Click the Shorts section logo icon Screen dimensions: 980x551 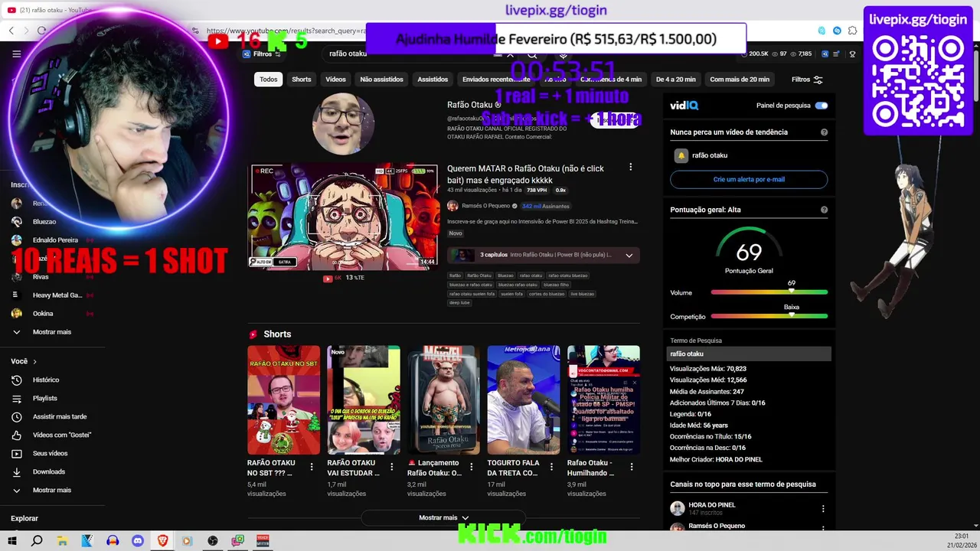pos(253,334)
